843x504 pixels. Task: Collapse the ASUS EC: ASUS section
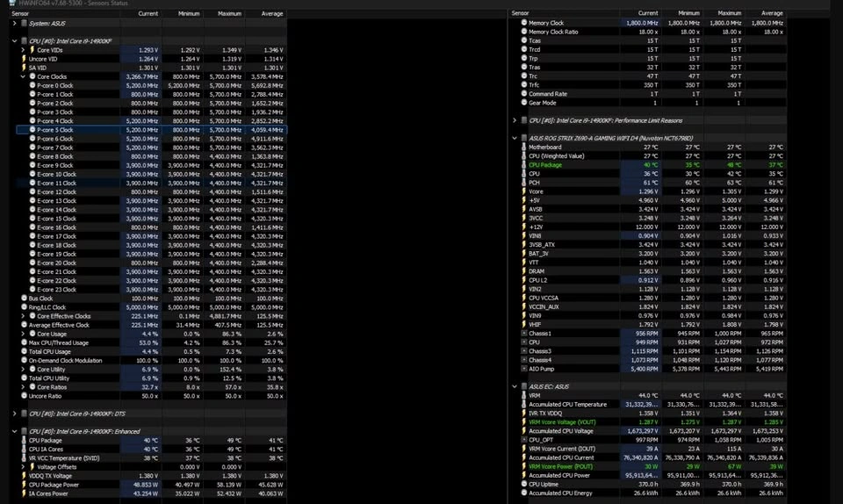(515, 386)
